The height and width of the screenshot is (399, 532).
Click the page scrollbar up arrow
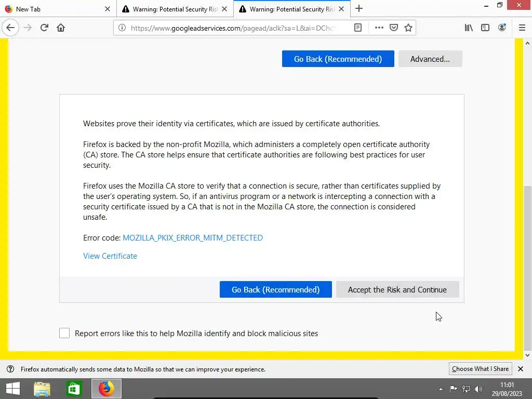click(x=527, y=43)
